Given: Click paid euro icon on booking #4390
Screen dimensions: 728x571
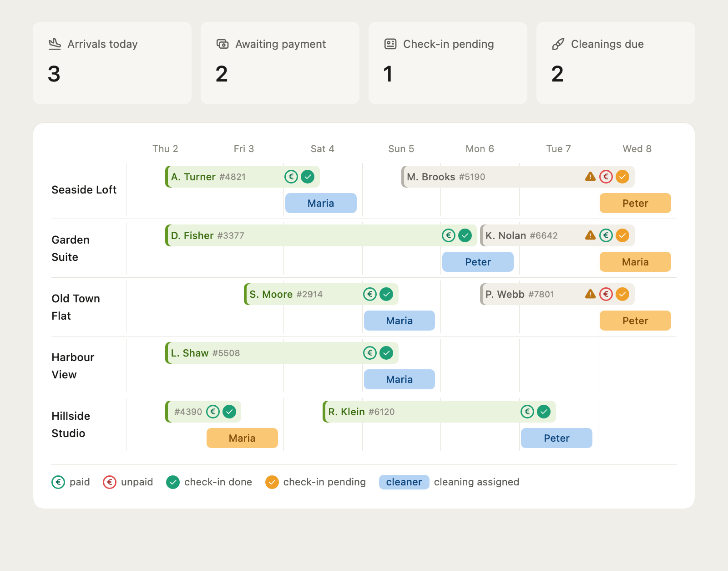Looking at the screenshot, I should tap(213, 411).
